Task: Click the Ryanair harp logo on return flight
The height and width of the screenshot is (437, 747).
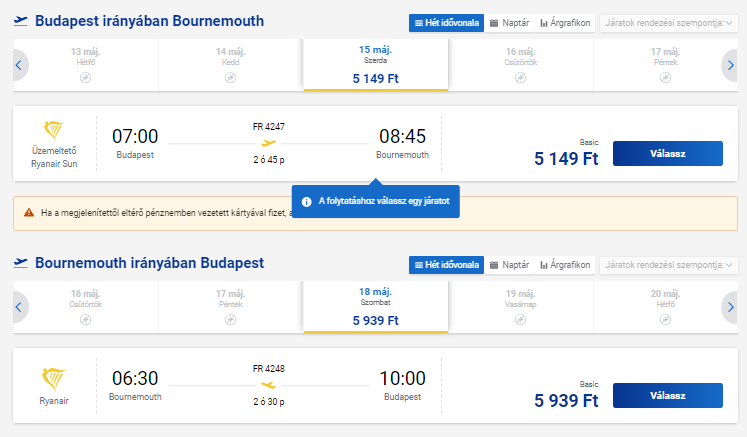Action: click(x=53, y=379)
